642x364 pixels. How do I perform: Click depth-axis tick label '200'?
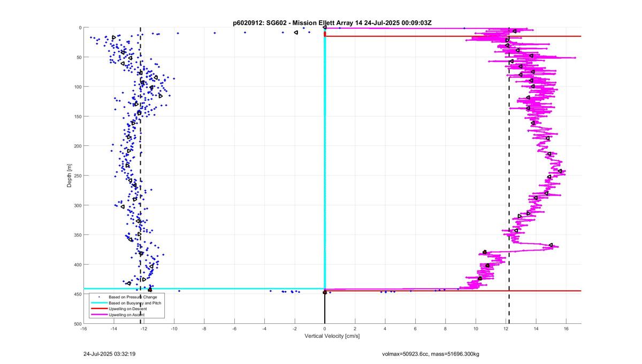tap(77, 146)
